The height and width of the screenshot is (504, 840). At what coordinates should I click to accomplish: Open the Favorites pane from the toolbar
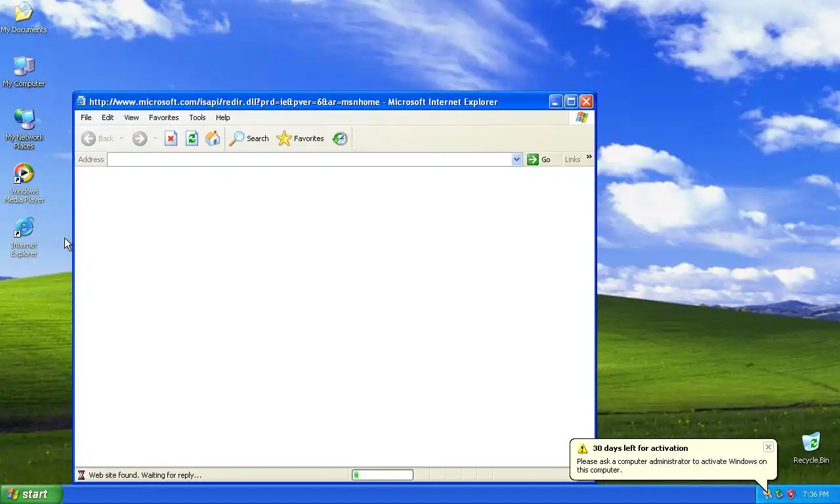coord(300,138)
